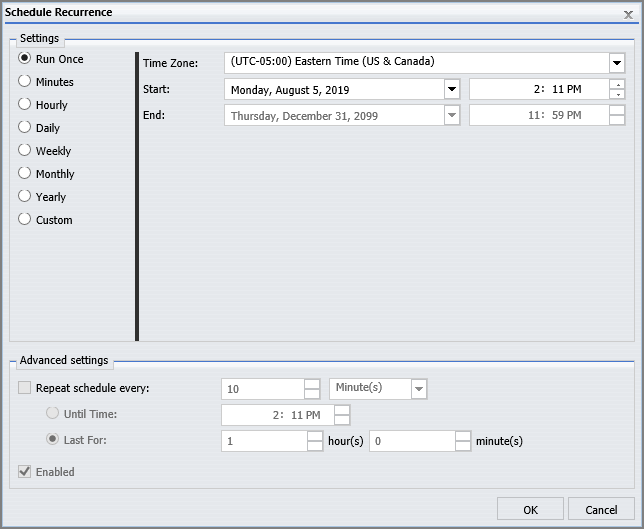Choose the Monthly recurrence option
Viewport: 644px width, 529px height.
[25, 173]
